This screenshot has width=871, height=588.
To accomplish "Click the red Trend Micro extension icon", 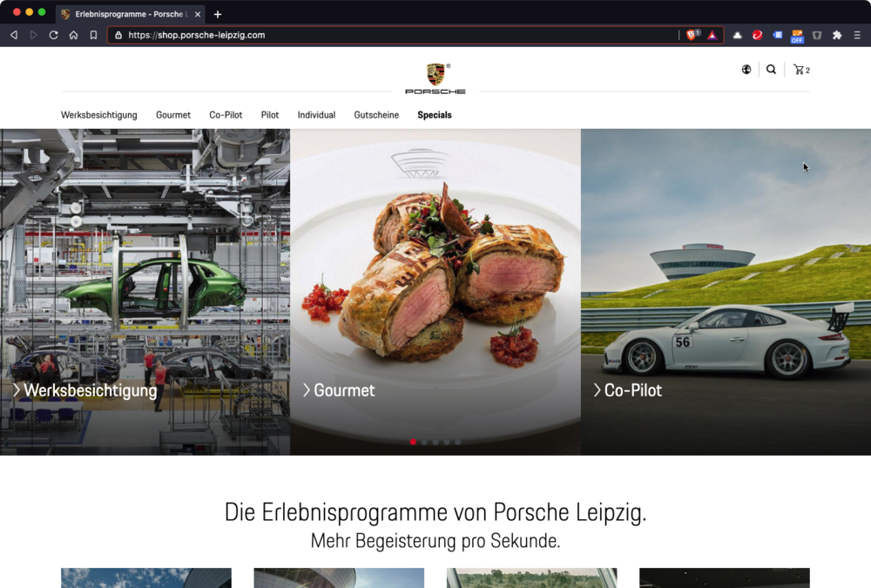I will pos(757,35).
